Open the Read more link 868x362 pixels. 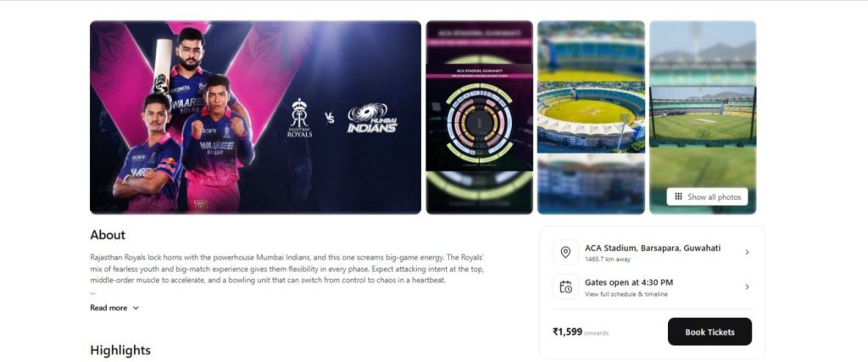pyautogui.click(x=108, y=308)
